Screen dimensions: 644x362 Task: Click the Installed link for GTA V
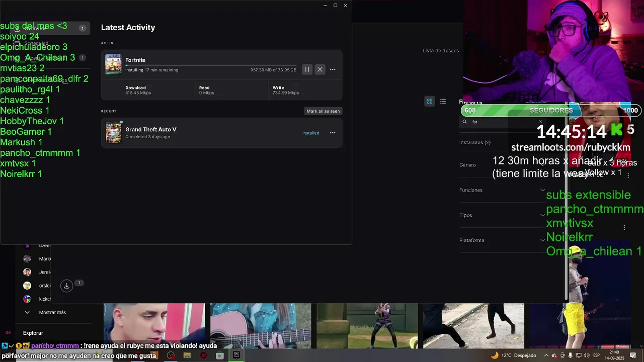(311, 133)
